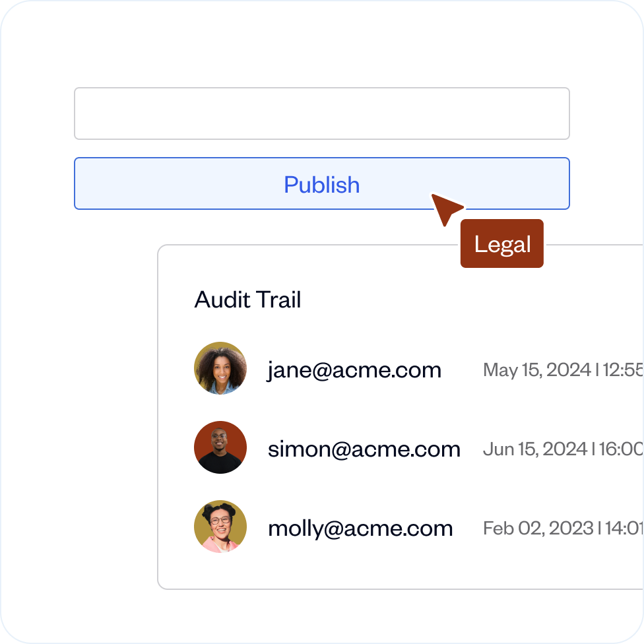Viewport: 644px width, 644px height.
Task: Open simon@acme.com avatar photo
Action: (x=220, y=447)
